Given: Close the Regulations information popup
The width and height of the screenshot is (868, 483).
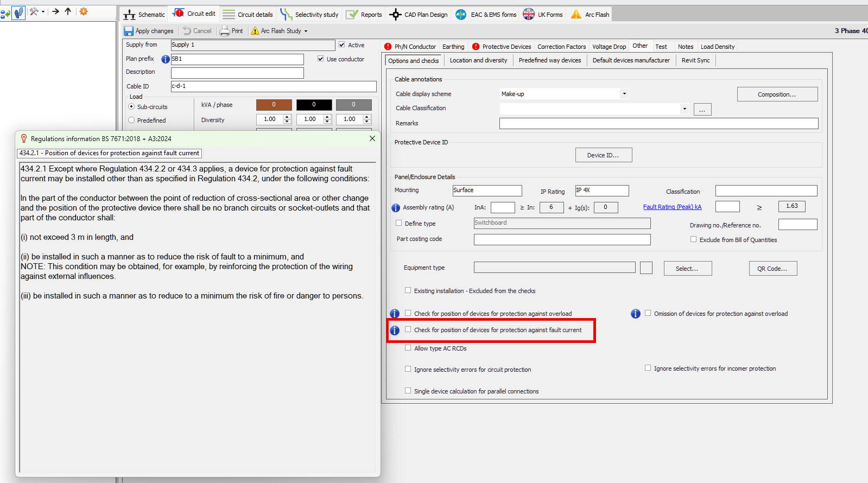Looking at the screenshot, I should click(x=372, y=138).
